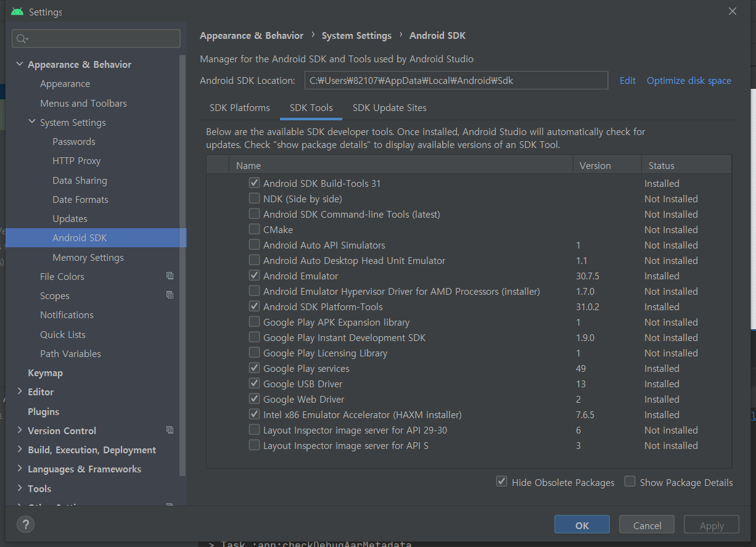
Task: Uncheck Hide Obsolete Packages
Action: [x=501, y=482]
